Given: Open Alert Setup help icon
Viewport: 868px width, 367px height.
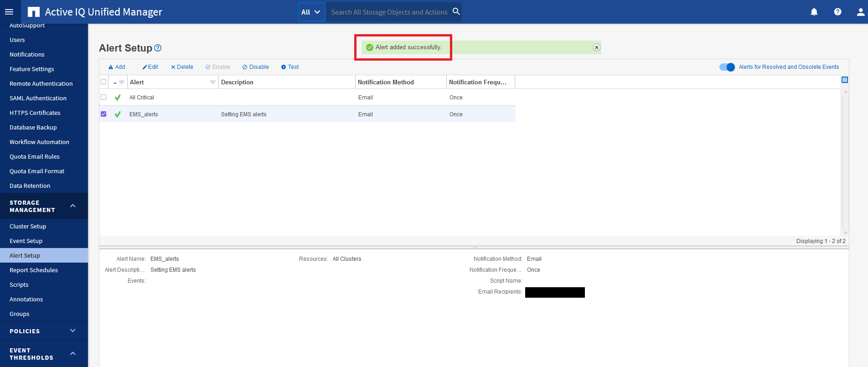Looking at the screenshot, I should pyautogui.click(x=158, y=48).
